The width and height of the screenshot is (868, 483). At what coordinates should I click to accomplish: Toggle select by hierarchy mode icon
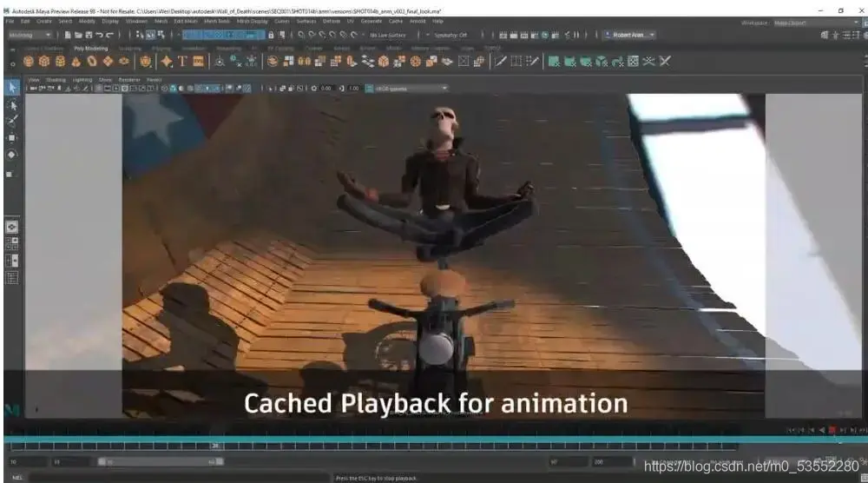click(x=140, y=35)
